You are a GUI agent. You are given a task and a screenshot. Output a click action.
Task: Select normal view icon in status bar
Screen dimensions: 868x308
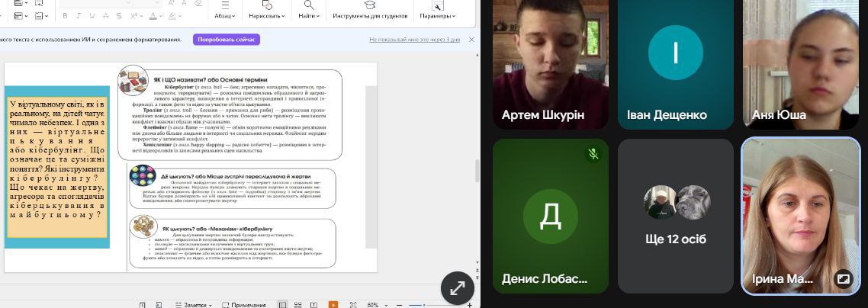[x=282, y=305]
